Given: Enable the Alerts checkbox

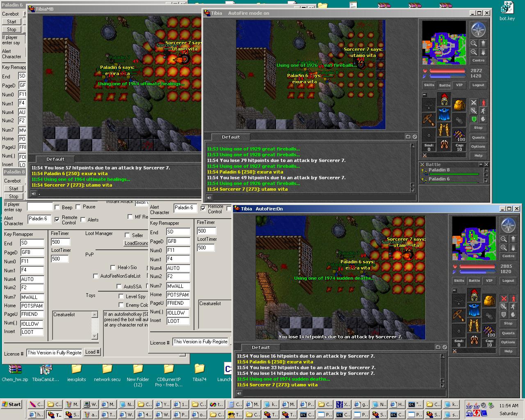Looking at the screenshot, I should [83, 220].
